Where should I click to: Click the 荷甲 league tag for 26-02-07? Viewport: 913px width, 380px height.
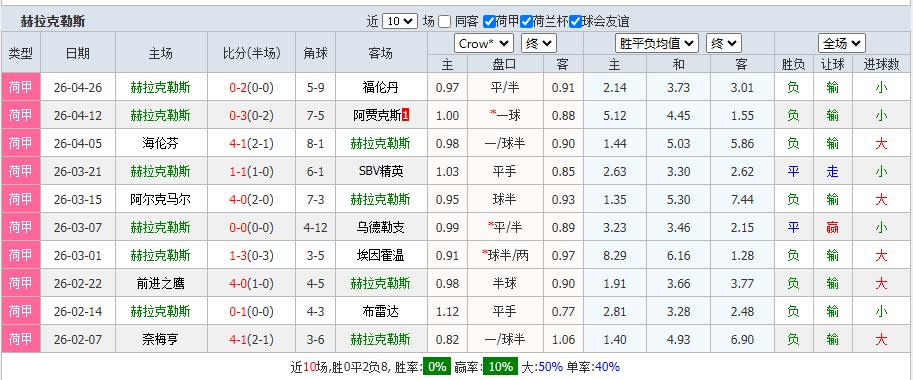[x=21, y=339]
